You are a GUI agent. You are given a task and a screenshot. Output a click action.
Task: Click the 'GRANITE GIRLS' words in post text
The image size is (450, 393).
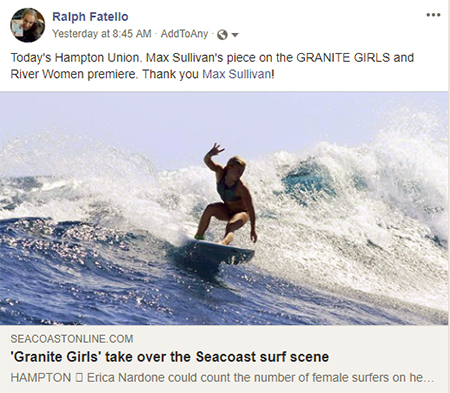click(x=343, y=58)
